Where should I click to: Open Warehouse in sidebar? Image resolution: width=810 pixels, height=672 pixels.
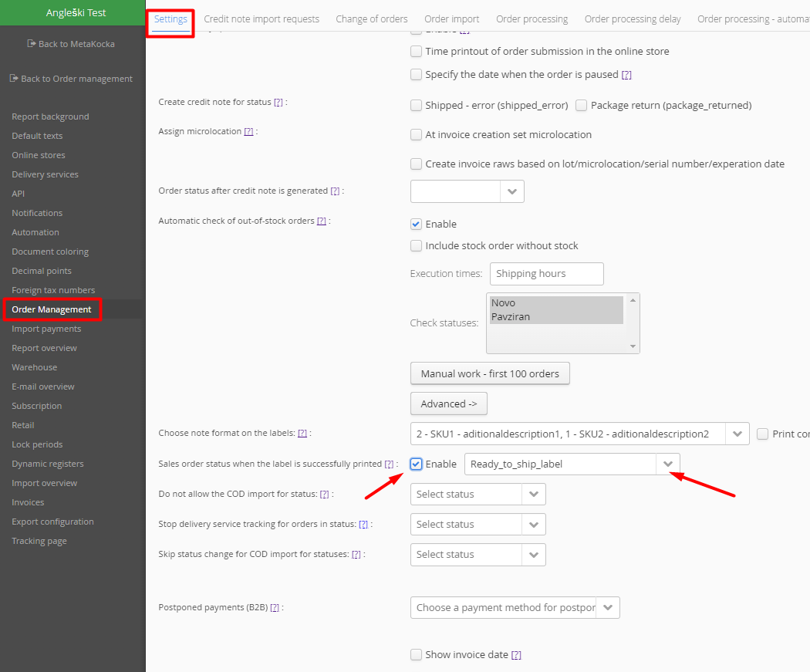pyautogui.click(x=35, y=367)
